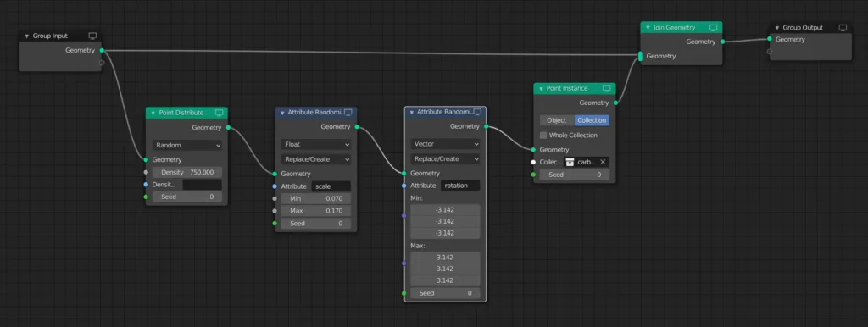Click Point Distribute Geometry output socket
868x327 pixels.
pyautogui.click(x=227, y=128)
